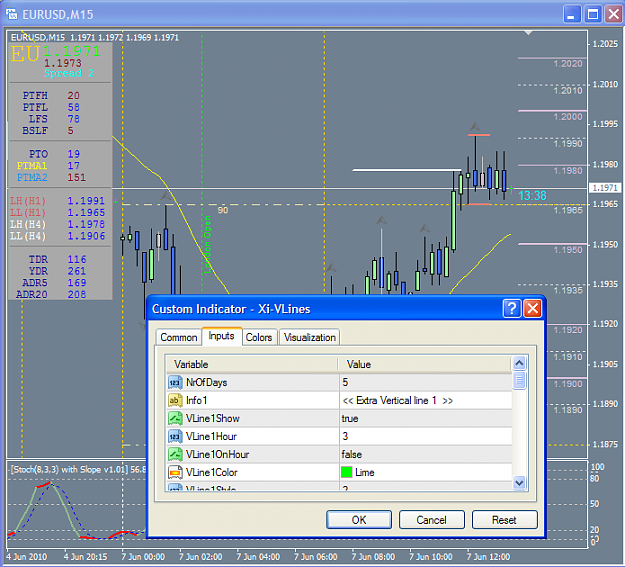The image size is (625, 567).
Task: Select the VLine1OnHour value false
Action: click(425, 454)
